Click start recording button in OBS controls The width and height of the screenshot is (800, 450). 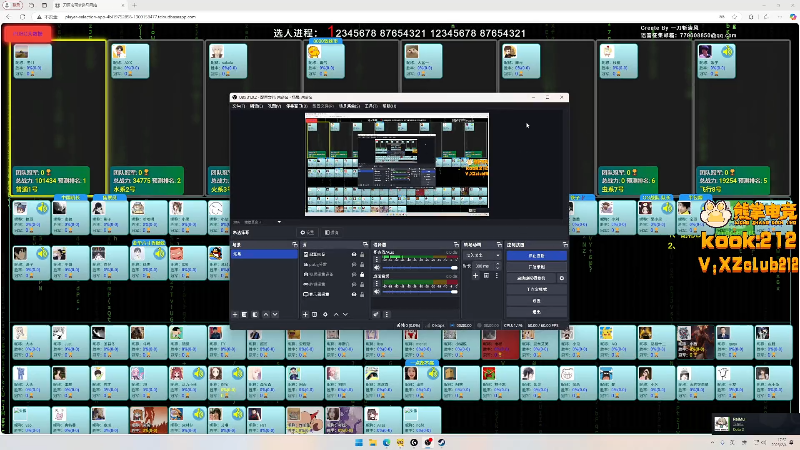(x=536, y=266)
